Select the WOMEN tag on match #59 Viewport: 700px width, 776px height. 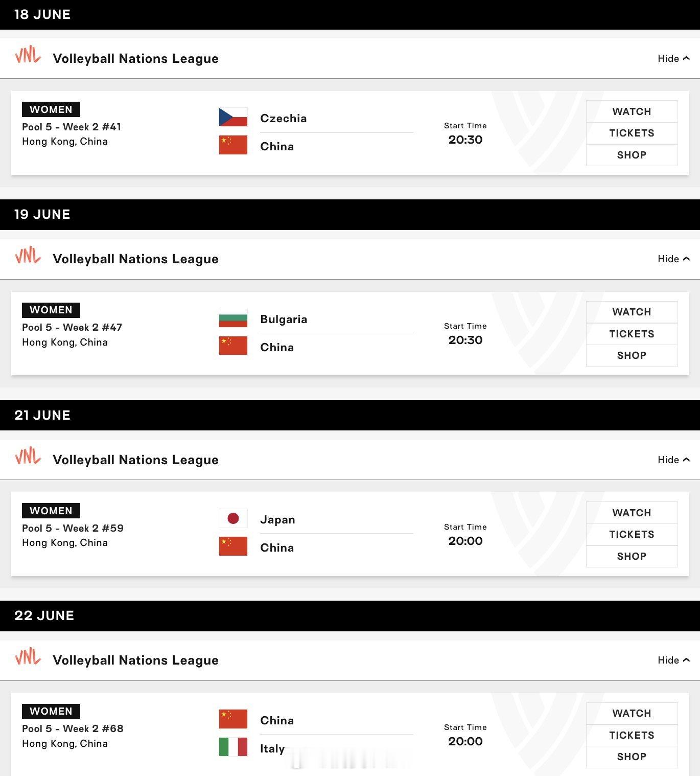click(51, 511)
